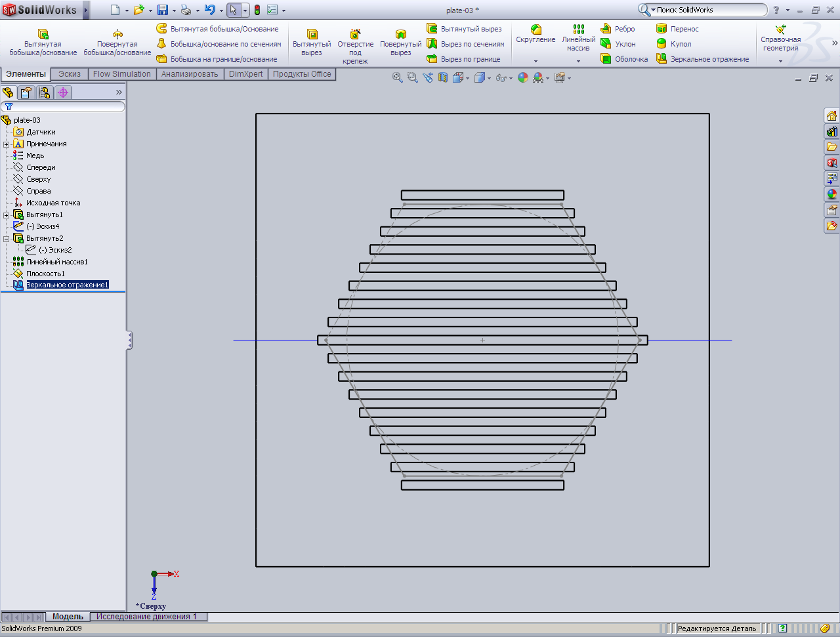Open the PropertyManager tab icon
This screenshot has width=840, height=637.
coord(26,92)
